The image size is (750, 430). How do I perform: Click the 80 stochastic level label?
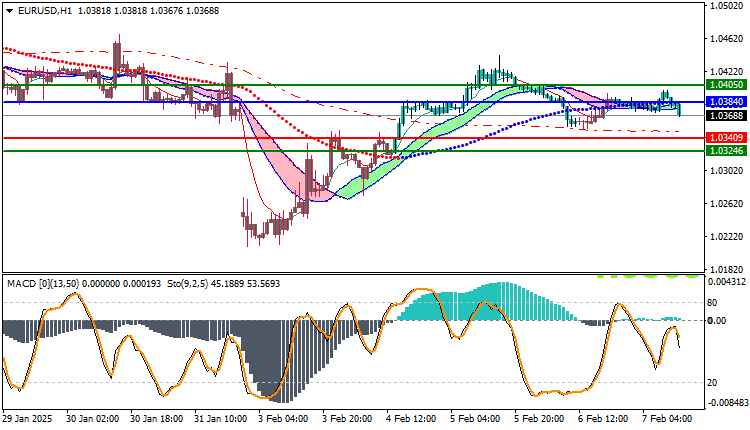pyautogui.click(x=712, y=303)
